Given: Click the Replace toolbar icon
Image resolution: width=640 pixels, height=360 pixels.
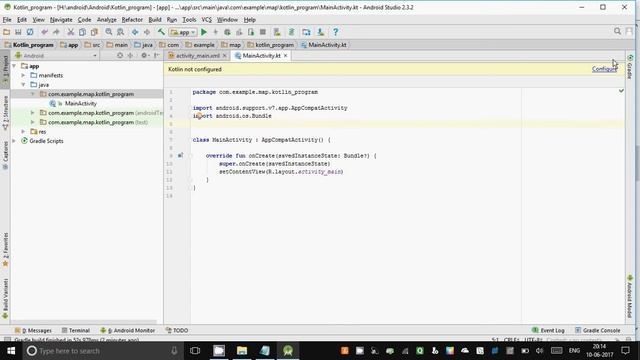Looking at the screenshot, I should click(x=120, y=32).
